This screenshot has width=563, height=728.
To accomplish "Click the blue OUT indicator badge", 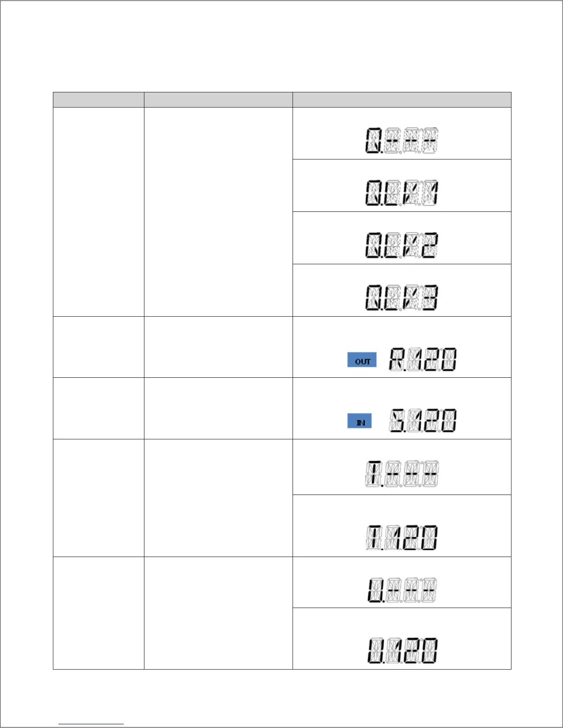I will (362, 360).
